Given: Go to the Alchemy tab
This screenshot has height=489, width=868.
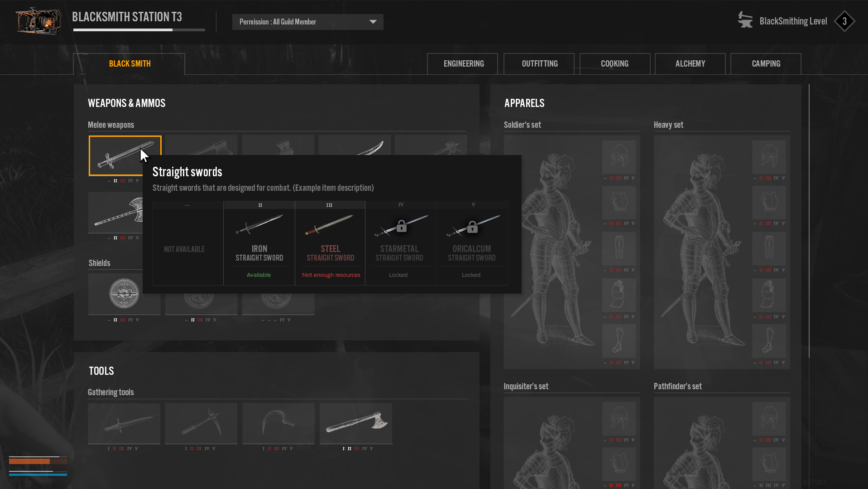Looking at the screenshot, I should pos(690,64).
